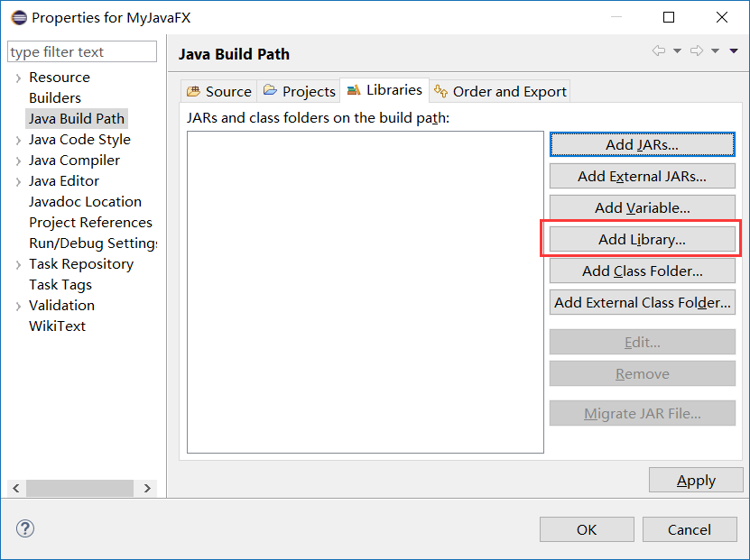The image size is (750, 560).
Task: Expand the Resource tree node
Action: click(x=18, y=78)
